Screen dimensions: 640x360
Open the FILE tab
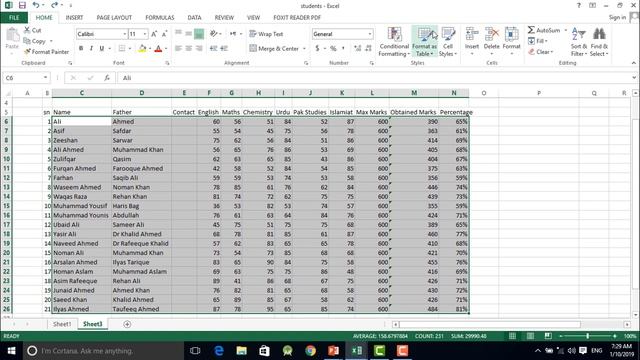click(14, 18)
